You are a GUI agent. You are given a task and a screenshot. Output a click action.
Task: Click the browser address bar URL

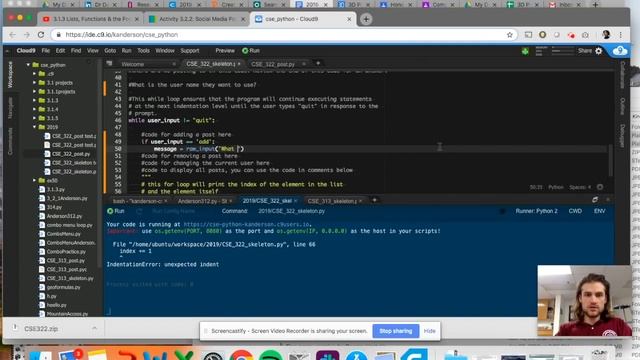[122, 35]
